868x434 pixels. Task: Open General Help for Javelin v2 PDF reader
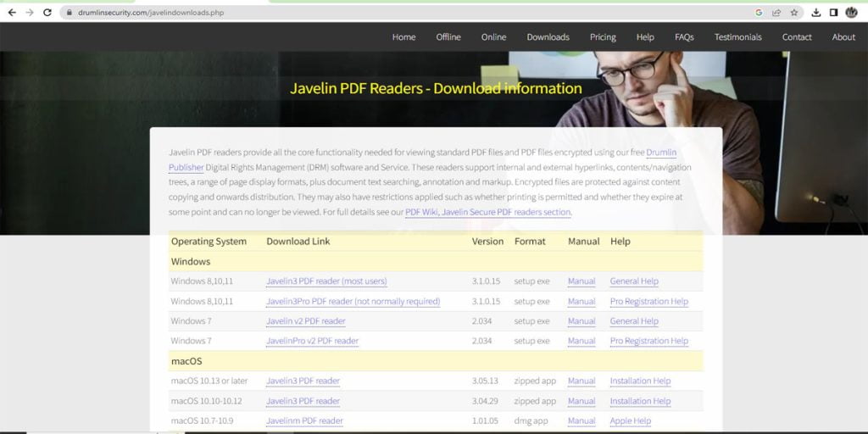634,321
